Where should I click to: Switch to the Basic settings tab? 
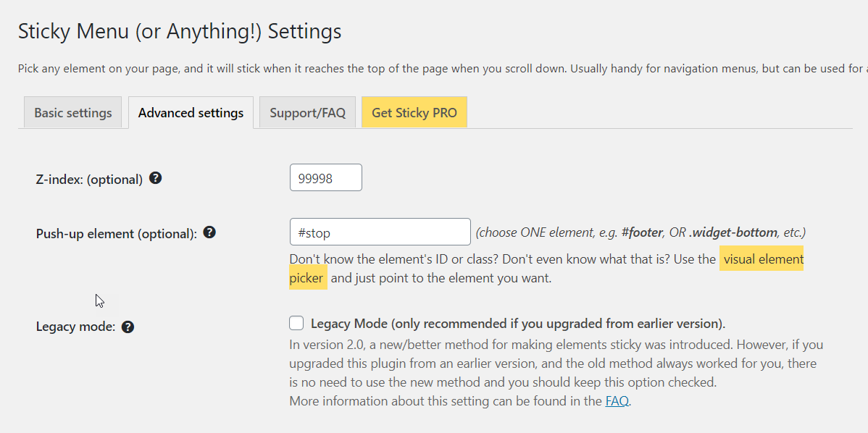pos(72,113)
